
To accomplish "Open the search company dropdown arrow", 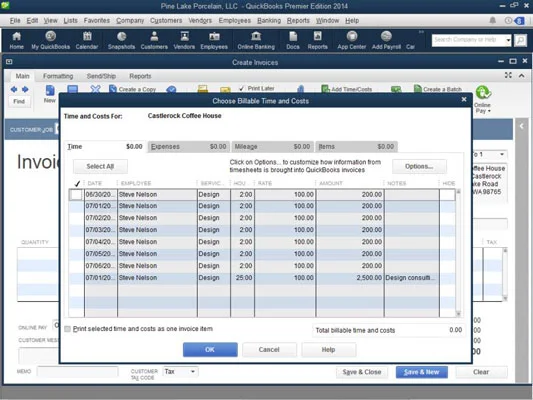I will pyautogui.click(x=508, y=40).
